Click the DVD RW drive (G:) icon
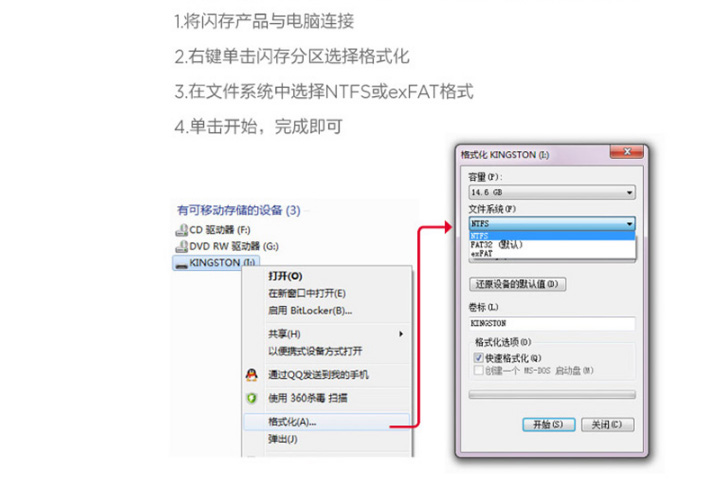This screenshot has height=483, width=720. 182,247
